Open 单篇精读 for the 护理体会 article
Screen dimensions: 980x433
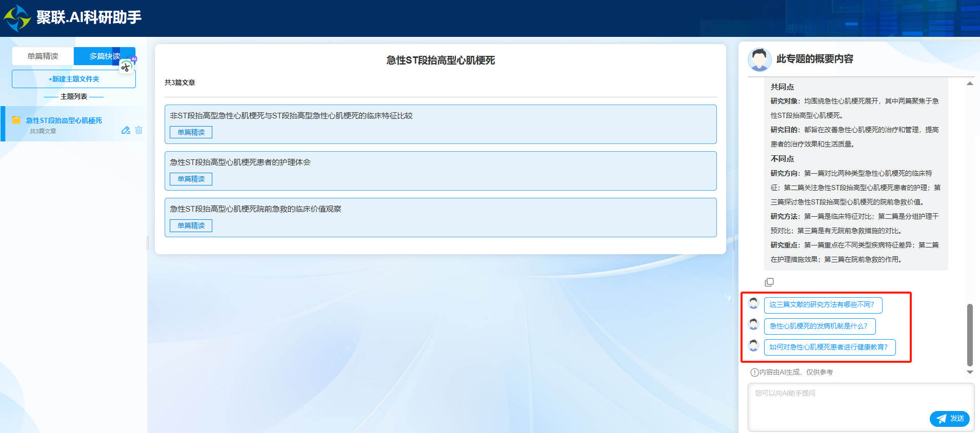(x=191, y=179)
